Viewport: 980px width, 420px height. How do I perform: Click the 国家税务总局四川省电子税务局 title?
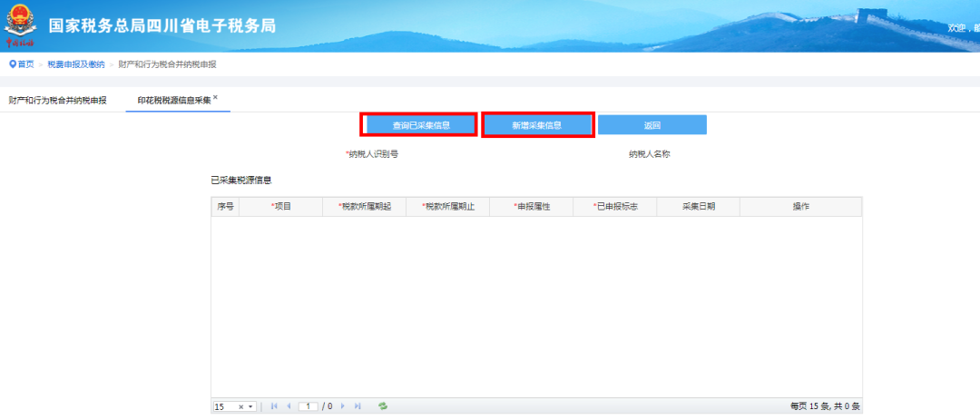[x=162, y=26]
